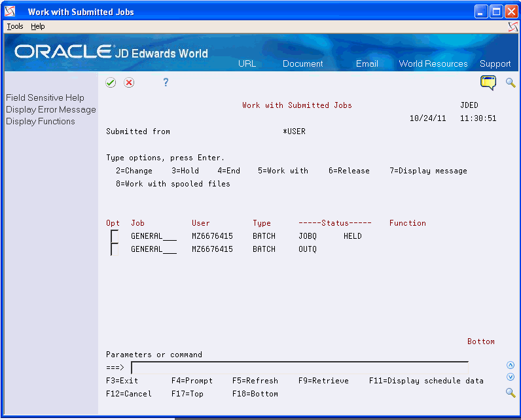Click the Opt field for the OUTQ job
Image resolution: width=521 pixels, height=420 pixels.
pos(115,249)
